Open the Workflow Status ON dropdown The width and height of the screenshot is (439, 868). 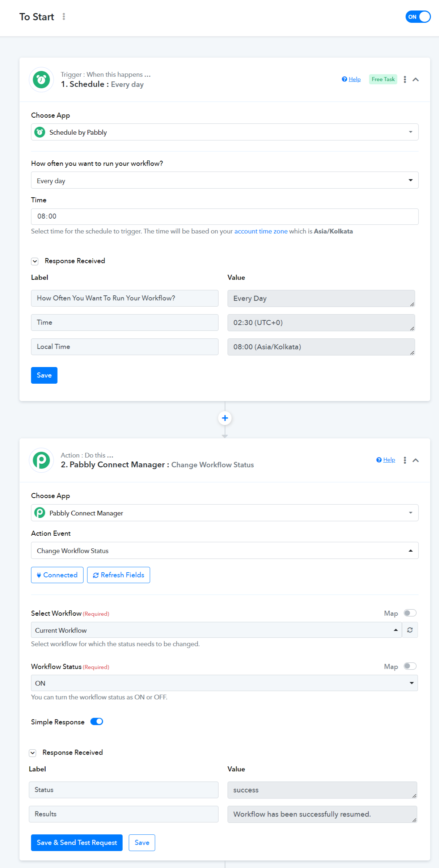point(224,683)
